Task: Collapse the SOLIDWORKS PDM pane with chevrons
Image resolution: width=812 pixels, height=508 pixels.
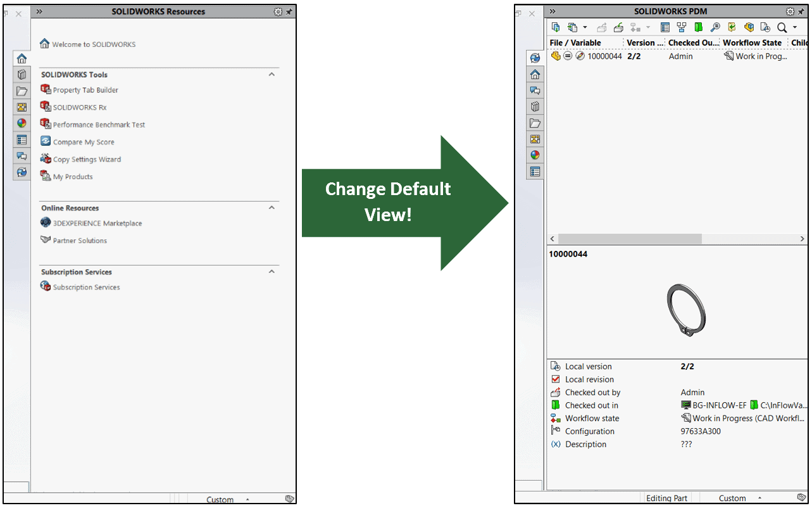Action: [553, 11]
